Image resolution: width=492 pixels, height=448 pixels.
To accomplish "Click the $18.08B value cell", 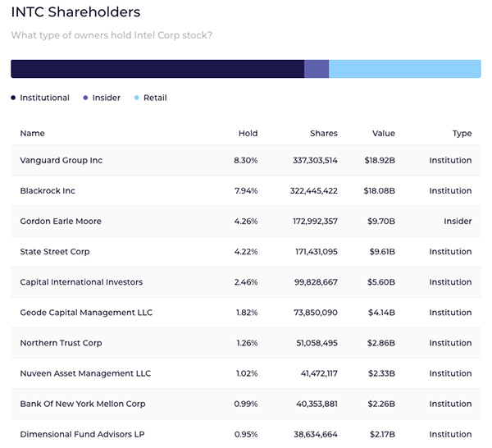I will pyautogui.click(x=380, y=191).
